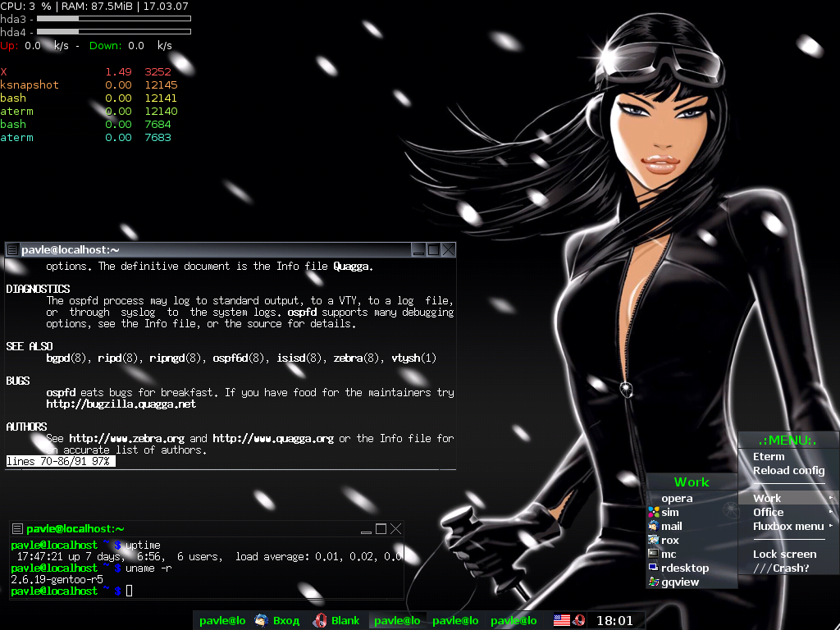Click the DIAGNOSTICS heading in man page

point(38,289)
